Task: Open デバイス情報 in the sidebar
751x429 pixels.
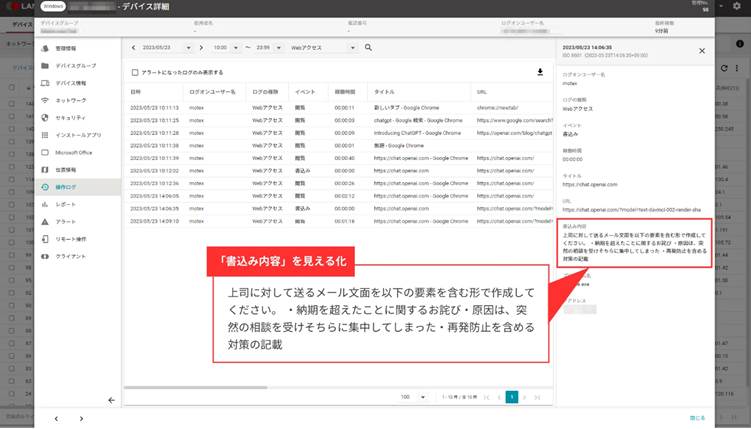Action: (70, 83)
